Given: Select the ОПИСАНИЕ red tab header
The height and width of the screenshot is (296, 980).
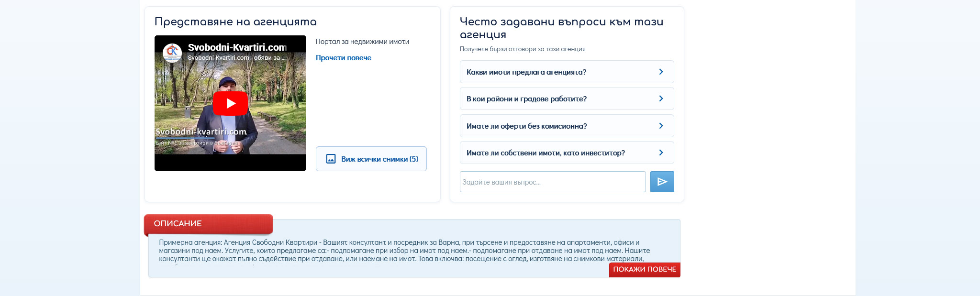Looking at the screenshot, I should [208, 224].
